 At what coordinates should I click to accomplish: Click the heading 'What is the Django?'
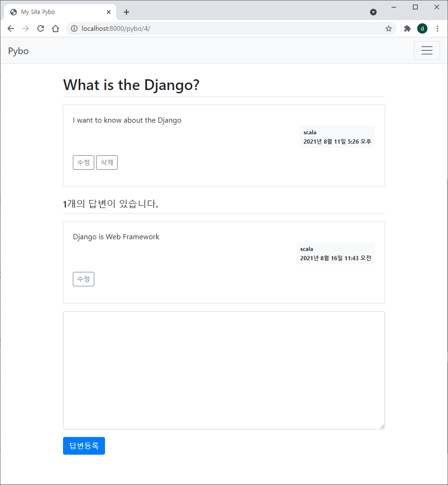point(131,85)
